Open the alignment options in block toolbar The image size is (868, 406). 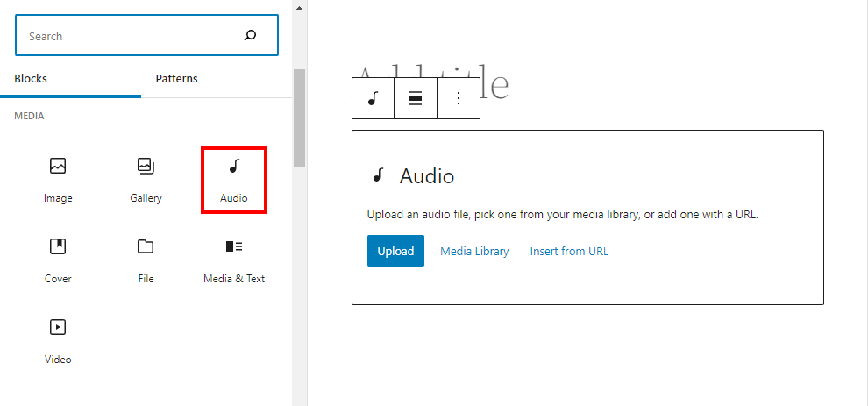(x=416, y=98)
